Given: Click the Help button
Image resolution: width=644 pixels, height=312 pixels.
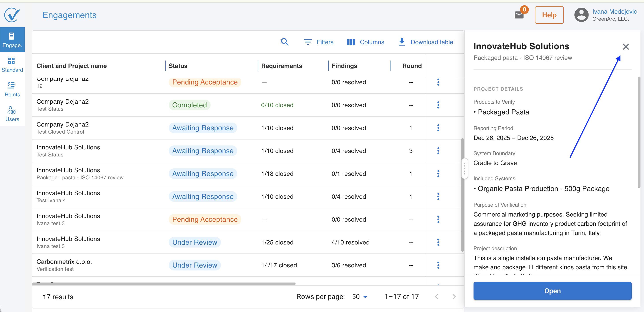Looking at the screenshot, I should (x=549, y=15).
